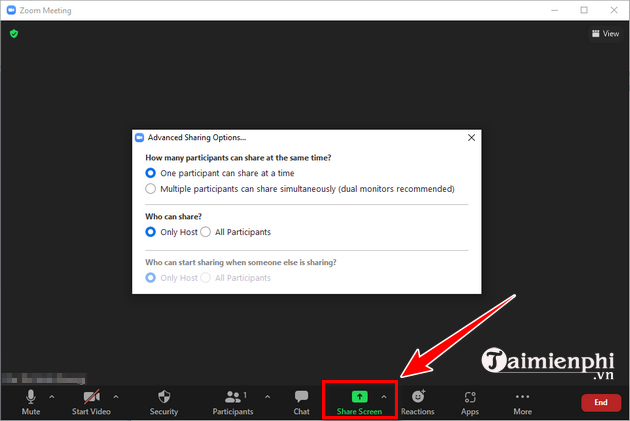This screenshot has width=630, height=421.
Task: Choose All Participants under Who can share
Action: pos(206,232)
